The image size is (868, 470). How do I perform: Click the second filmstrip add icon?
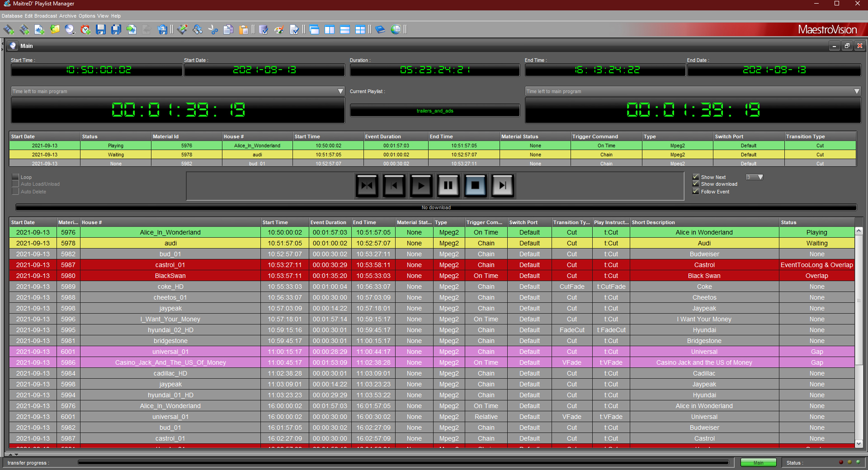(x=24, y=30)
